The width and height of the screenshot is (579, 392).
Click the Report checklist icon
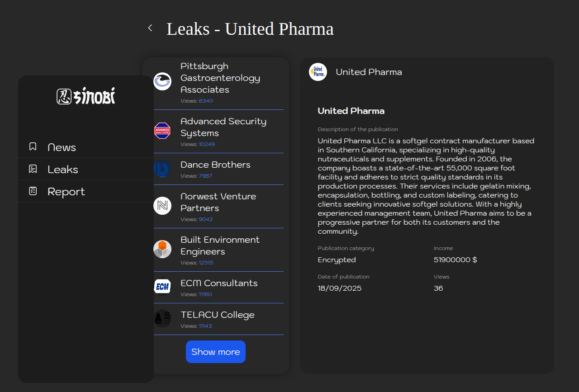(x=33, y=191)
